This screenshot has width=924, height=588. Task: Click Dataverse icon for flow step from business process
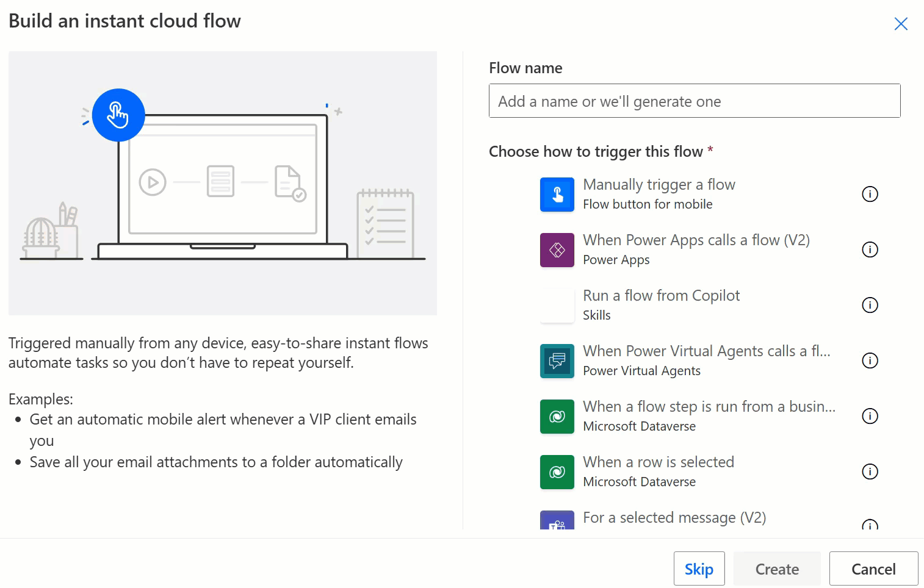tap(557, 417)
